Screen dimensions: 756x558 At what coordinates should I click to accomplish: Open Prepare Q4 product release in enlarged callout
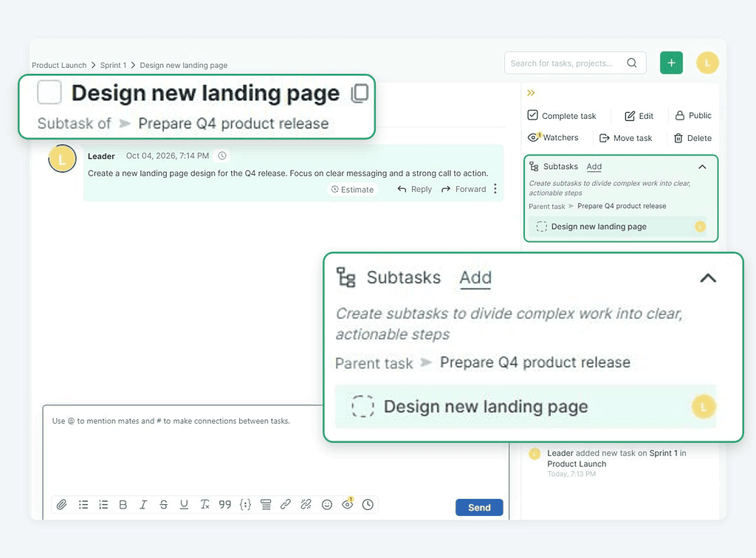[535, 362]
